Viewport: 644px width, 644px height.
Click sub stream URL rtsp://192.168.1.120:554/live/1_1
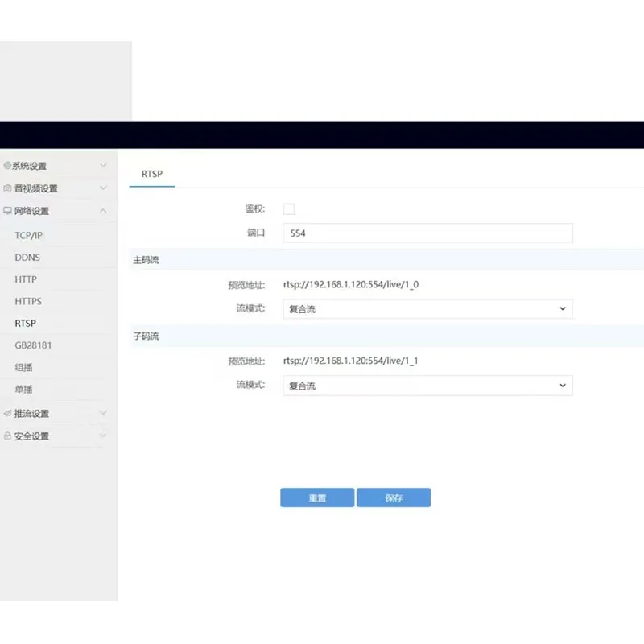[x=350, y=361]
